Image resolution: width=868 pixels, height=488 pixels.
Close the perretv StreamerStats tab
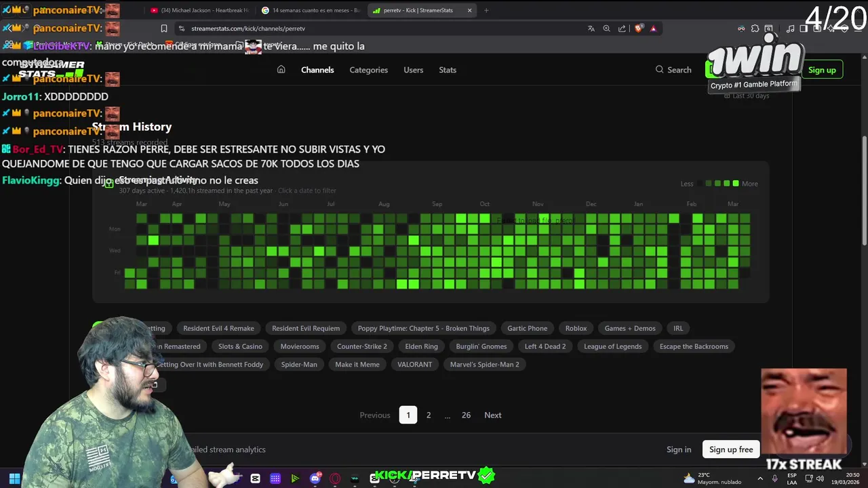[x=469, y=10]
